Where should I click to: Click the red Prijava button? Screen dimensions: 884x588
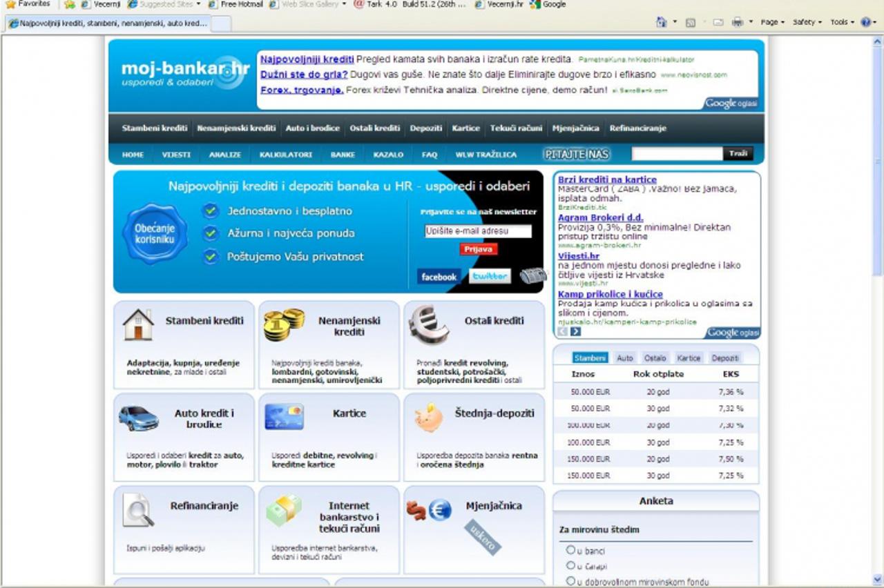coord(479,249)
